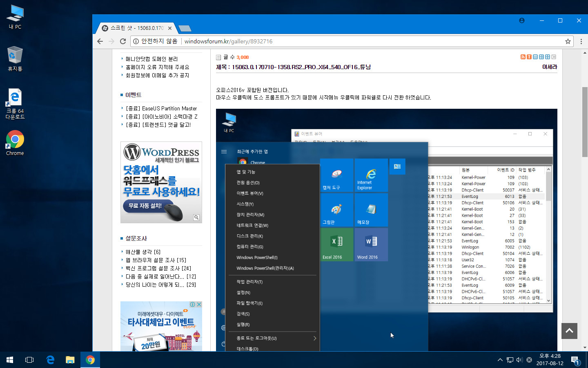Select Chrome on the taskbar

tap(90, 360)
